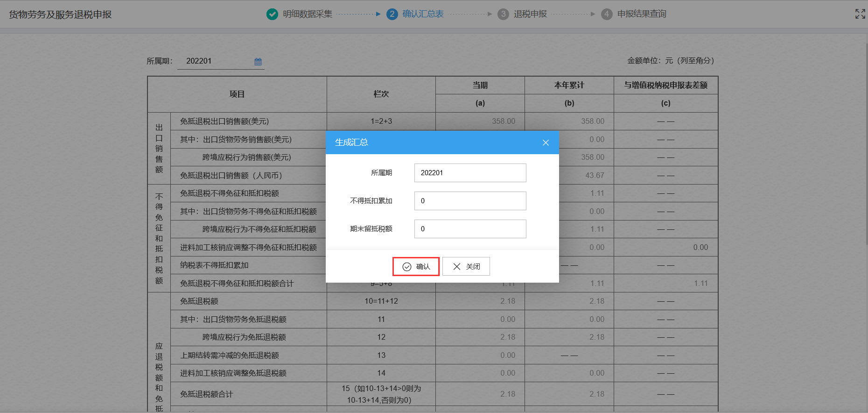Focus the 所属期 field in dialog
868x413 pixels.
(x=470, y=173)
